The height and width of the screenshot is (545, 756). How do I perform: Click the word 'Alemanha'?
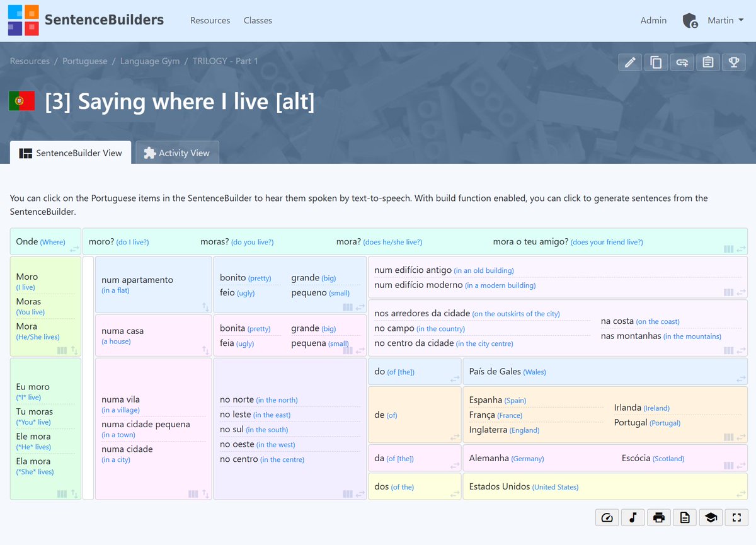489,458
